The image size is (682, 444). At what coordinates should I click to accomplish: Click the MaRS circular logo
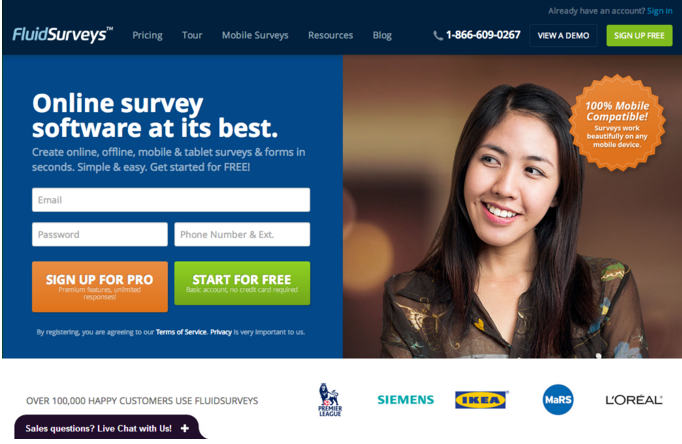(558, 400)
